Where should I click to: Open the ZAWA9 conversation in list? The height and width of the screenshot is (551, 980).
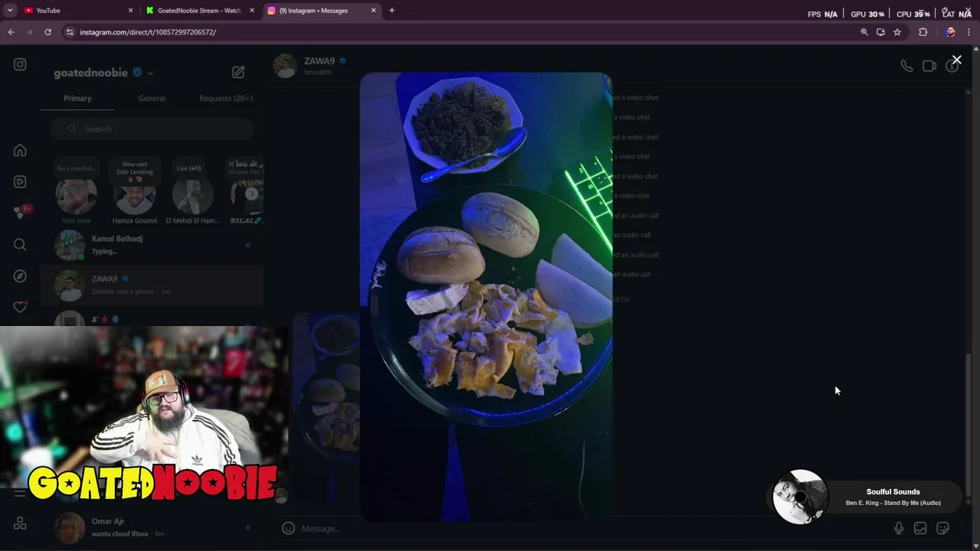152,285
